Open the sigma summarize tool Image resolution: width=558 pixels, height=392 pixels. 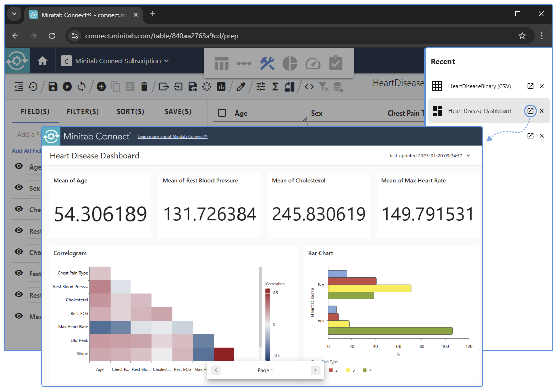[x=275, y=87]
